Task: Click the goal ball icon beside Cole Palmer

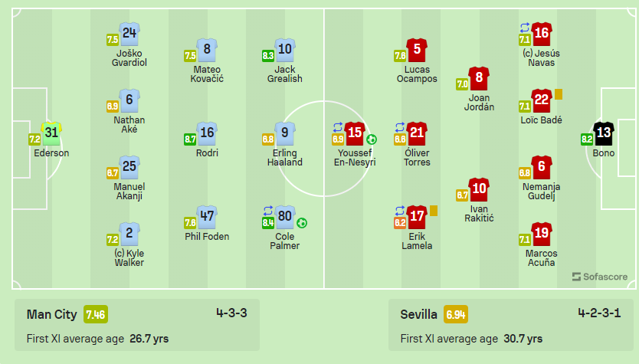Action: (302, 223)
